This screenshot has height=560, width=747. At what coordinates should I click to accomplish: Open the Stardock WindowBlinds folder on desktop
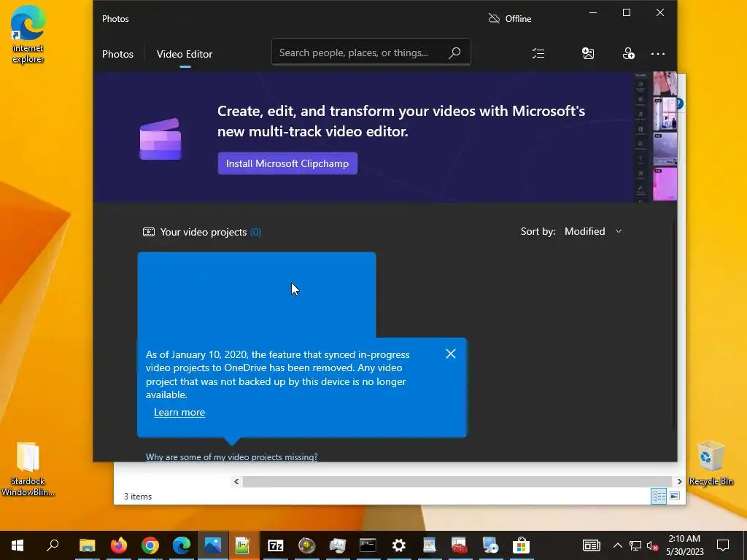[x=28, y=470]
